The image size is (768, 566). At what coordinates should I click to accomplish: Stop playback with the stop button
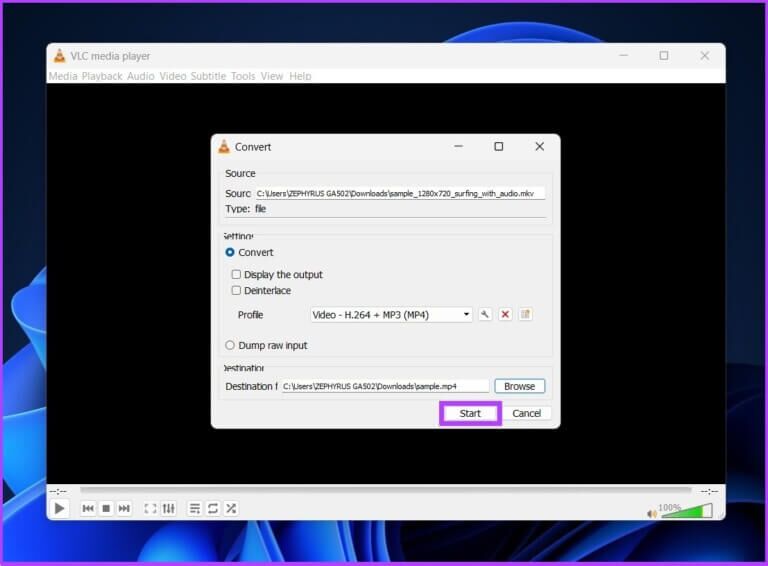106,508
